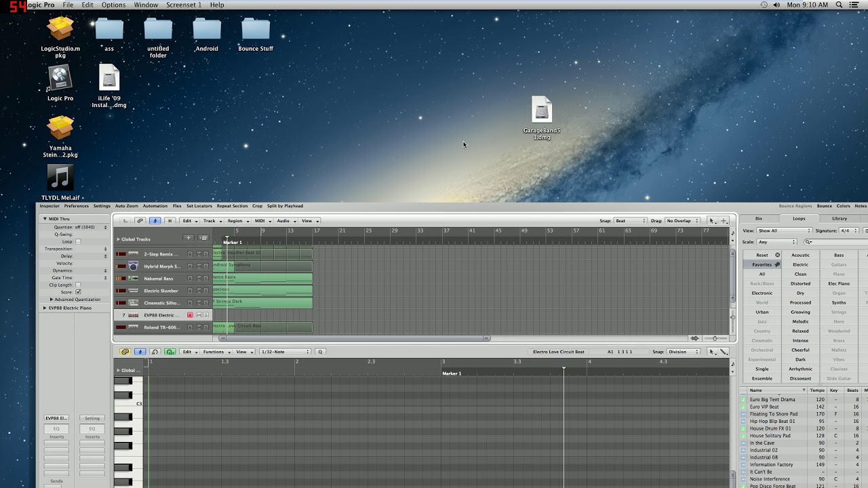This screenshot has width=868, height=488.
Task: Select the Yamaha Steinberg pkg icon
Action: point(60,128)
